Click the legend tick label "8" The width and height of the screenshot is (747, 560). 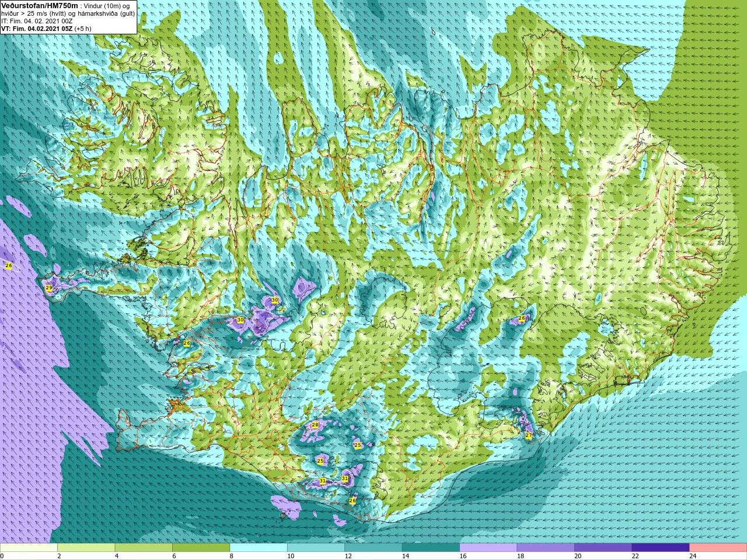(x=232, y=556)
